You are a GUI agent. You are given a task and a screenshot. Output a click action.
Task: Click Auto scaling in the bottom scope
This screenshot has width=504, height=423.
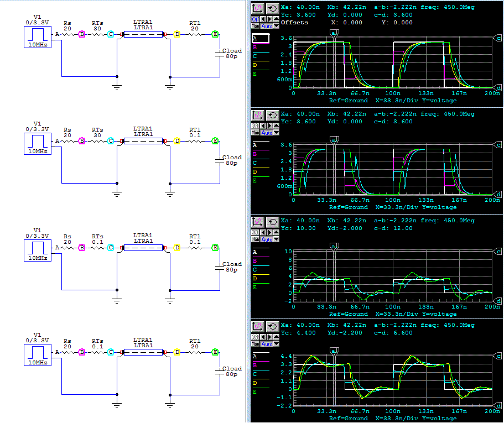point(267,344)
